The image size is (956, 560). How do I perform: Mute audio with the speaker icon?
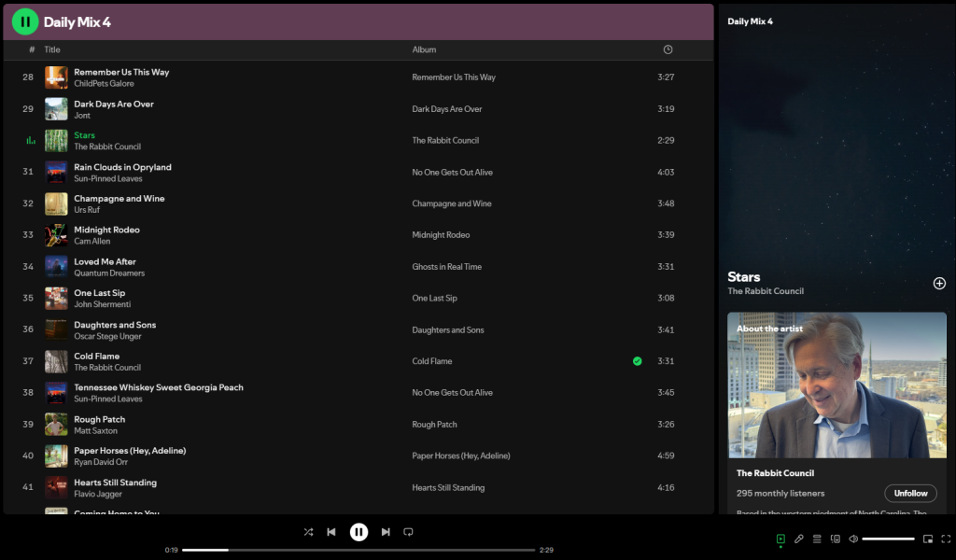click(x=853, y=539)
